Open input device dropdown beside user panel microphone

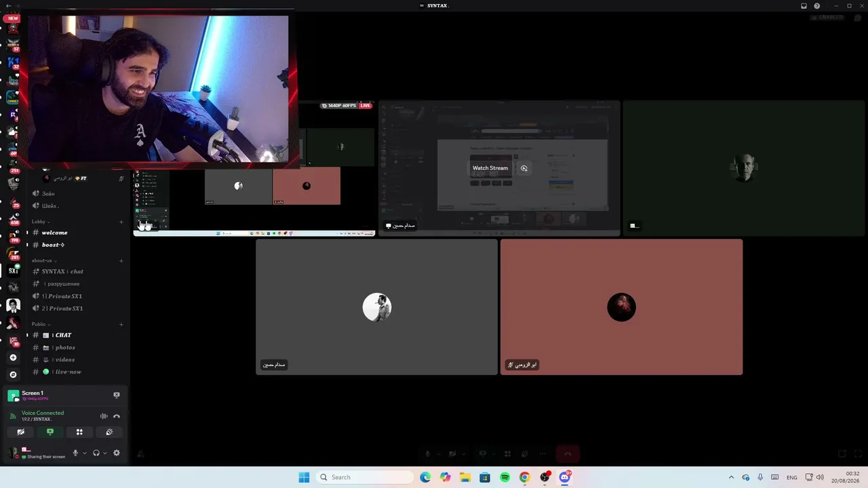84,453
